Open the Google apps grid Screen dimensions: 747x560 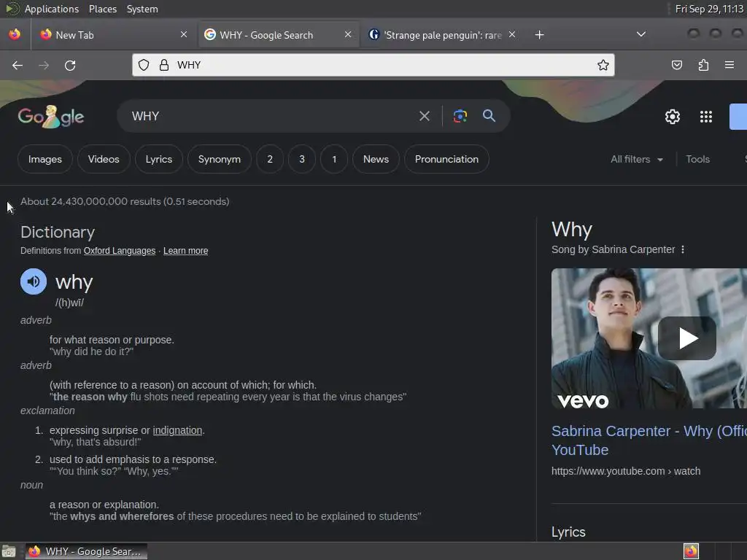coord(706,117)
